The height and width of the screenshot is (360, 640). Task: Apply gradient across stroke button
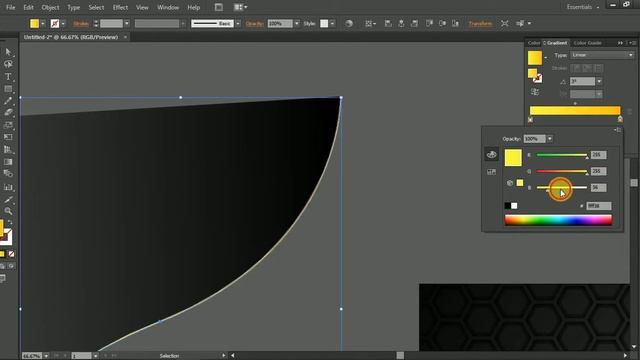[x=598, y=68]
